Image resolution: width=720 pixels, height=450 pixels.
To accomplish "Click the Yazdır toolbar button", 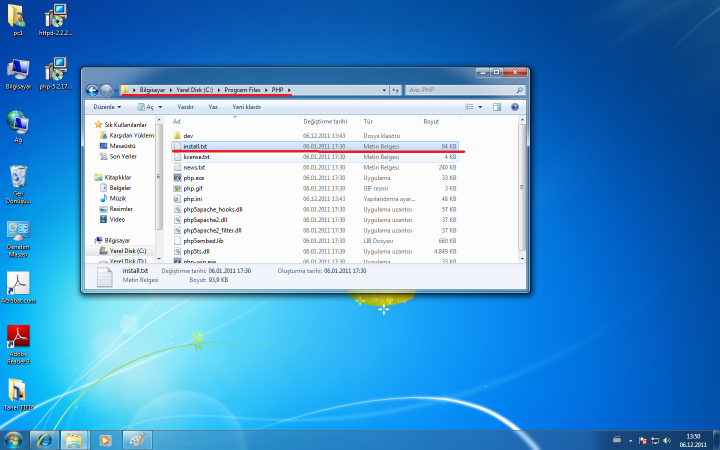I will coord(185,106).
